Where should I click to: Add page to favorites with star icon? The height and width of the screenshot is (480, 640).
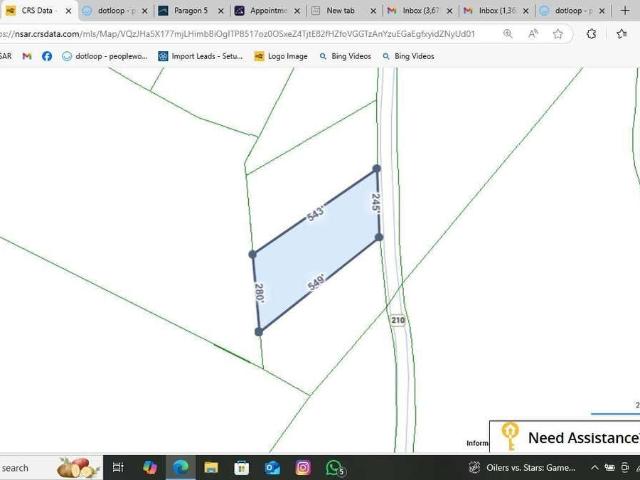[558, 34]
